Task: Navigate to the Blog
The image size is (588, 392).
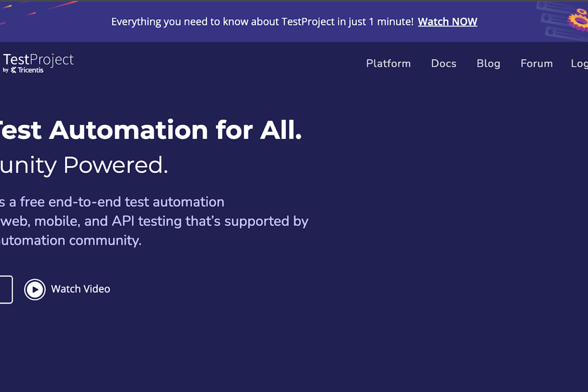Action: pos(488,63)
